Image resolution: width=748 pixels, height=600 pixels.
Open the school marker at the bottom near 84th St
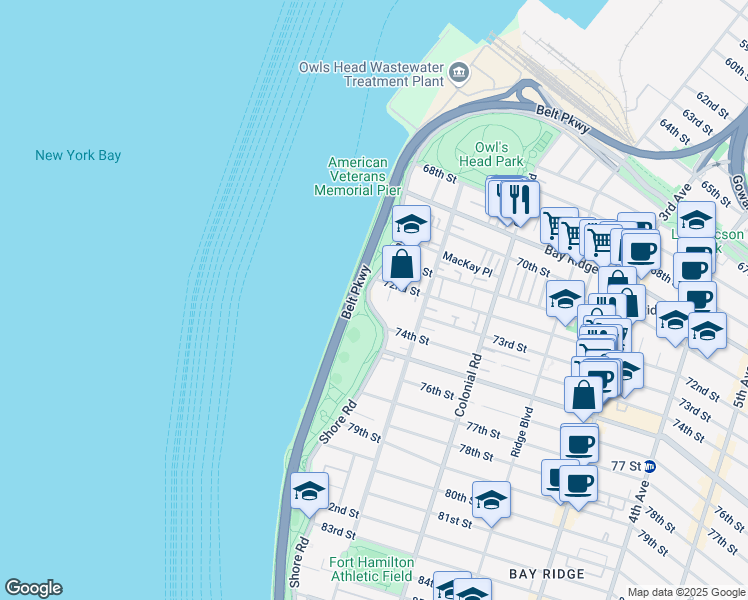pos(472,590)
